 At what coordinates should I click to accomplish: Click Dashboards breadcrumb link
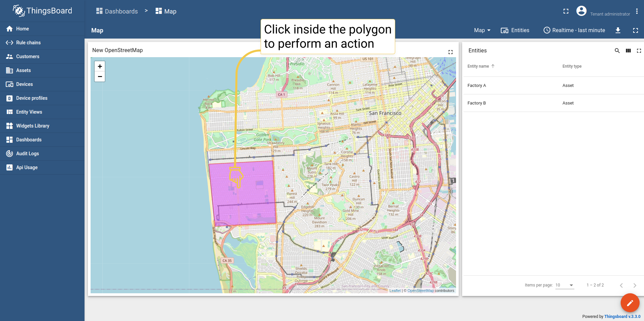click(117, 11)
